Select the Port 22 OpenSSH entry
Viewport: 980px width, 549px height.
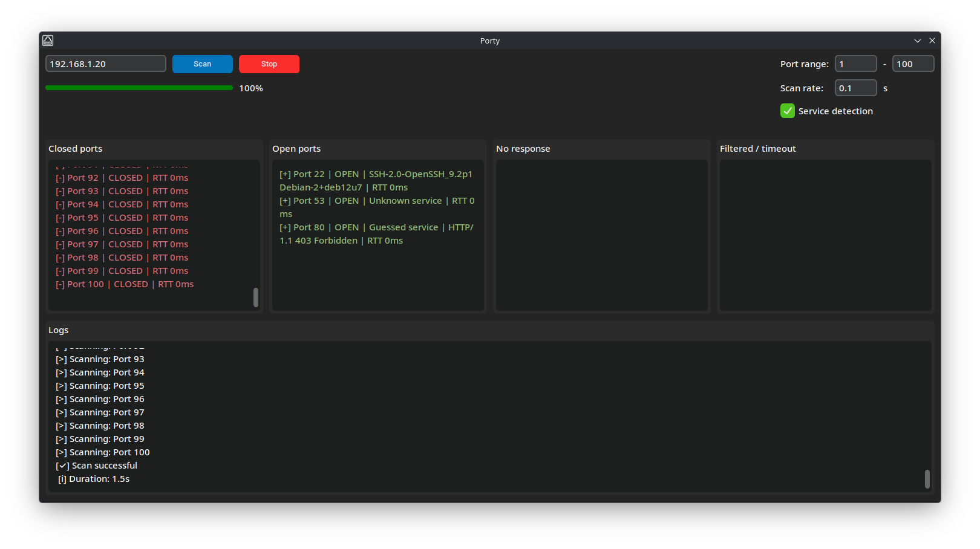(376, 180)
